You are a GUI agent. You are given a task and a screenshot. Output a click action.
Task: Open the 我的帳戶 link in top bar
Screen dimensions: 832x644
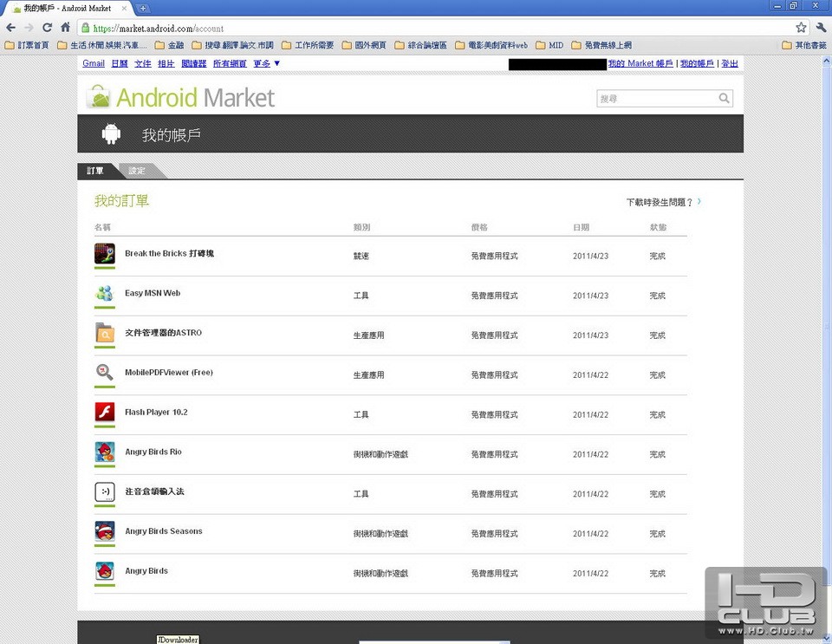(697, 63)
